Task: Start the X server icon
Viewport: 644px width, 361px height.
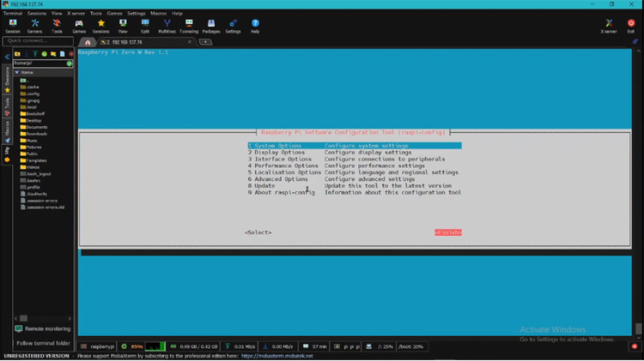Action: [609, 26]
